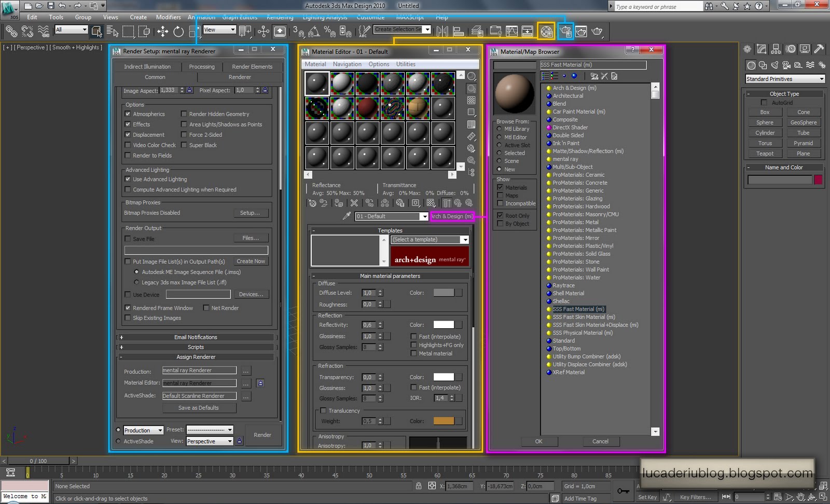Click Delete From Library X icon in browser

tap(604, 76)
